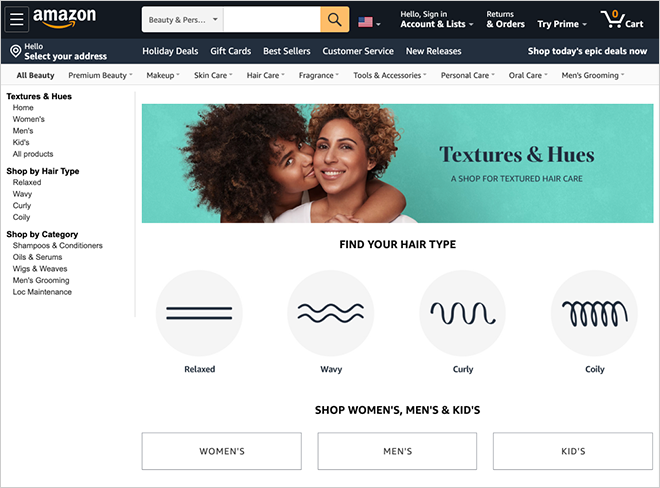Open Wigs & Weaves sidebar link
The height and width of the screenshot is (488, 660).
tap(40, 269)
